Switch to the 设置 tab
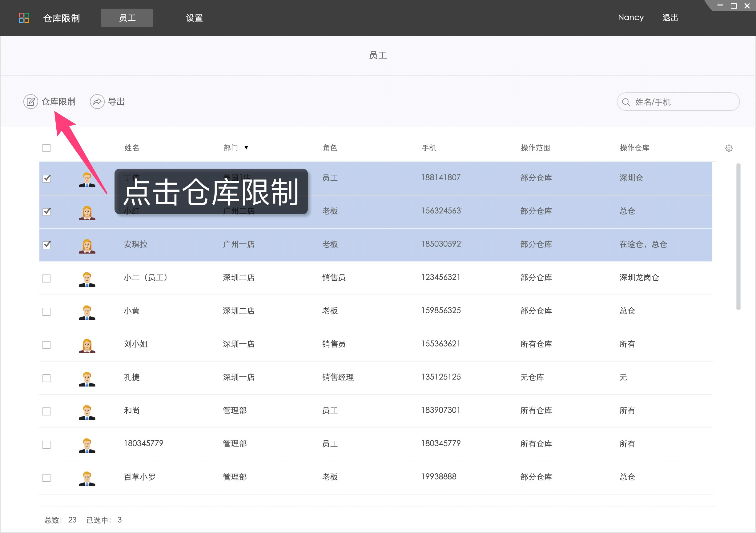This screenshot has width=756, height=533. tap(194, 18)
